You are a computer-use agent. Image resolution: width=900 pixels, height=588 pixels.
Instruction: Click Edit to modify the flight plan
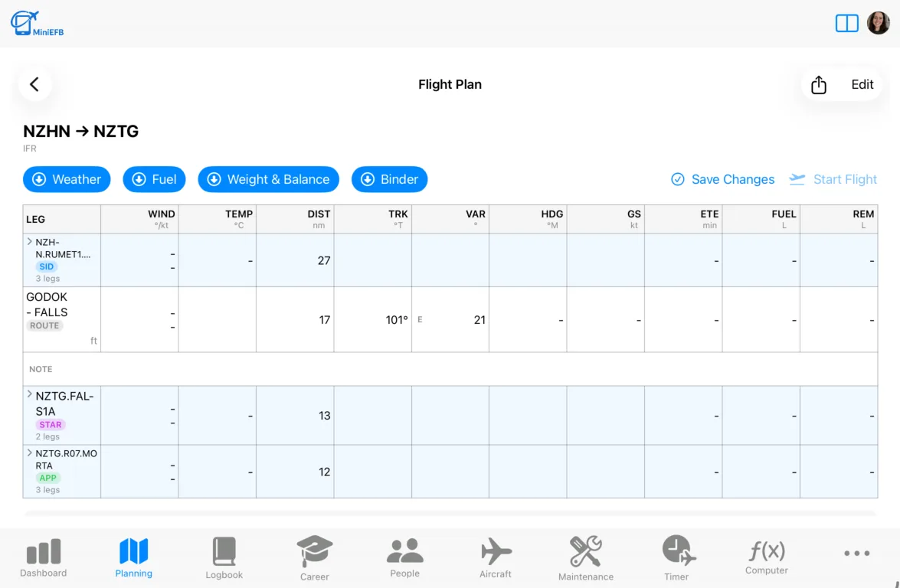[x=862, y=84]
